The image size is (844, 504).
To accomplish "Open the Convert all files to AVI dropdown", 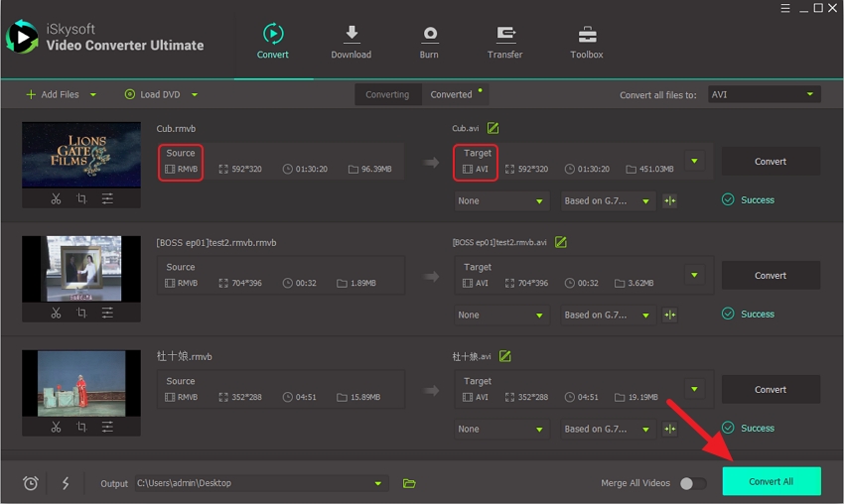I will click(x=764, y=94).
